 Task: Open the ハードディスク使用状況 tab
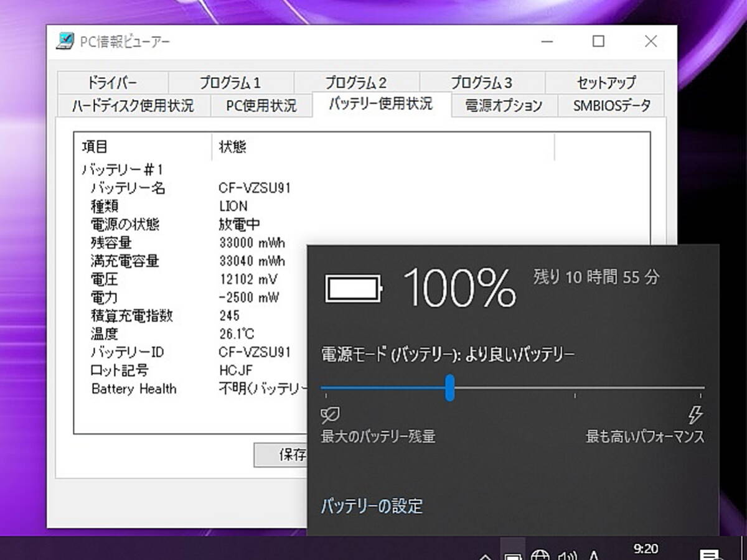tap(133, 105)
